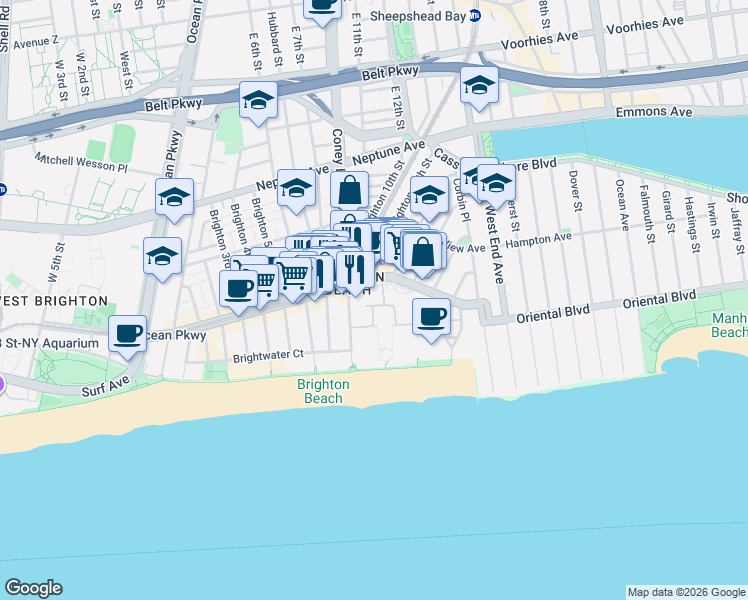This screenshot has width=748, height=600.
Task: Click the W 3rd St label
Action: pyautogui.click(x=62, y=81)
